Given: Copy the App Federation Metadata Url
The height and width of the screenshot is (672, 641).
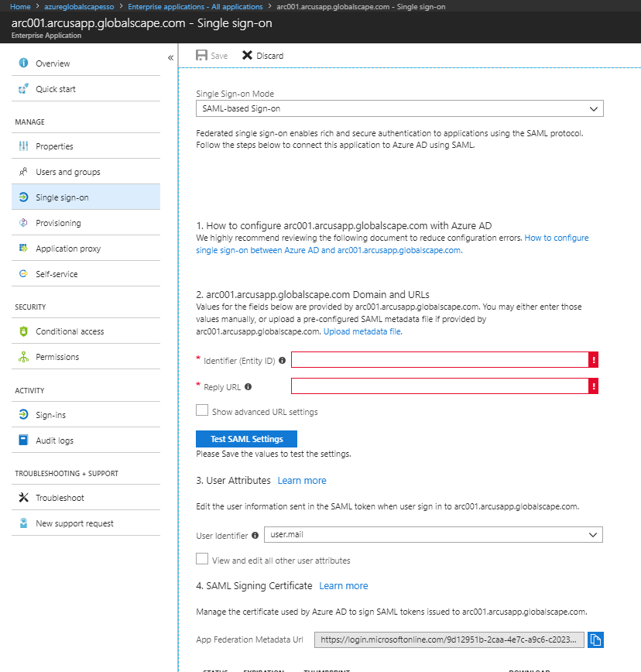Looking at the screenshot, I should [595, 639].
